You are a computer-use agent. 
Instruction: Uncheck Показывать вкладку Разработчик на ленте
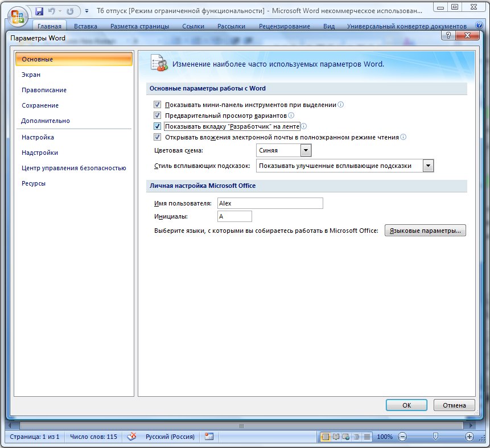point(157,126)
